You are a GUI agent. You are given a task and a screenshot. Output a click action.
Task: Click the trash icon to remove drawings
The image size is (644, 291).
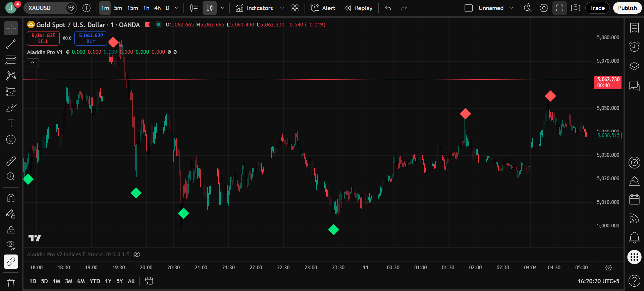(x=11, y=283)
